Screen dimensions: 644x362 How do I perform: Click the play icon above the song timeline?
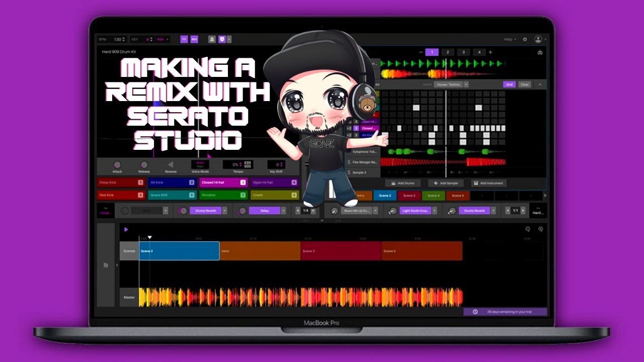[126, 229]
